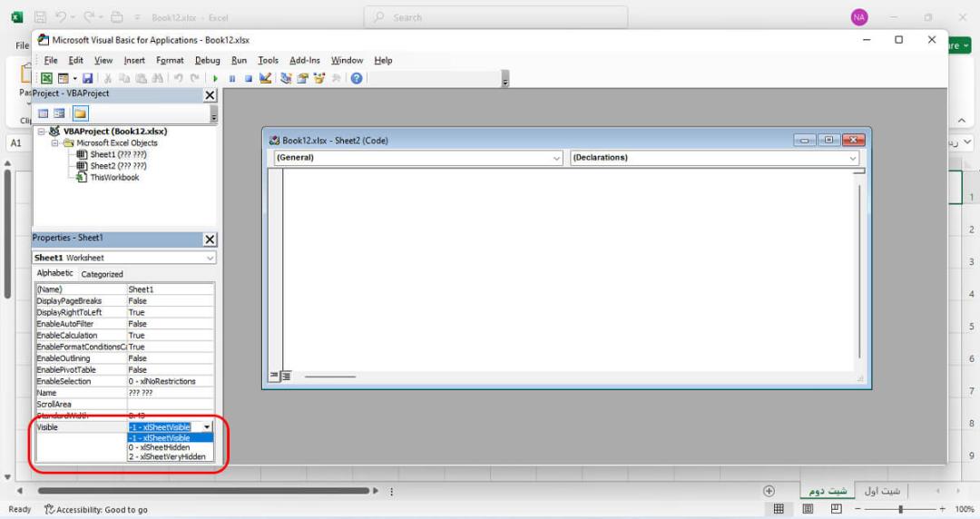The height and width of the screenshot is (519, 980).
Task: Click the View Code icon in the Project pane
Action: point(44,113)
